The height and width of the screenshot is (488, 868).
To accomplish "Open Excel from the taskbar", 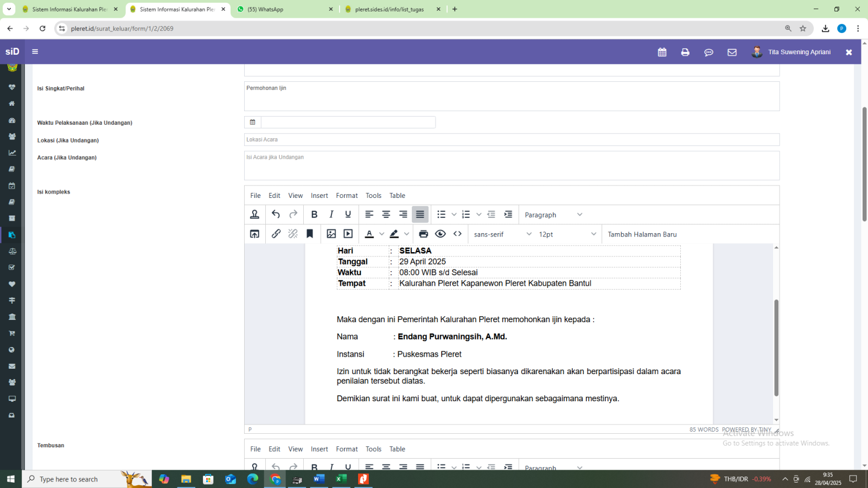I will click(x=341, y=479).
